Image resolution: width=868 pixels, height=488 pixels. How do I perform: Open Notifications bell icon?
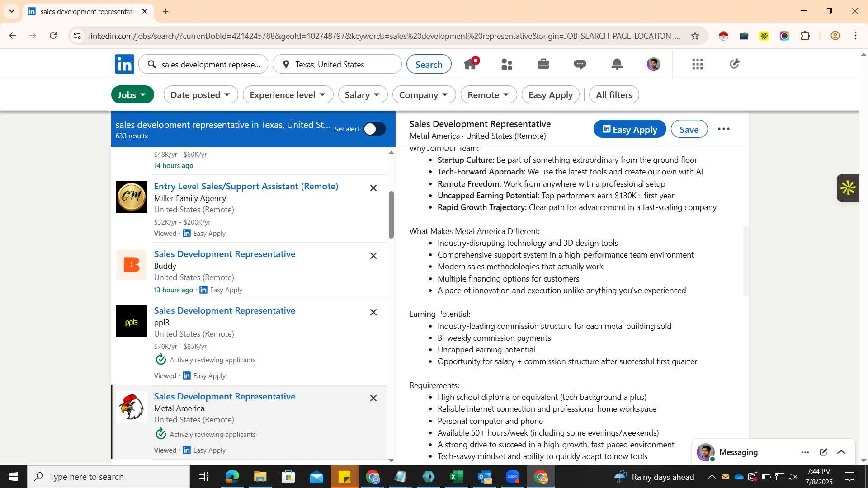point(617,64)
